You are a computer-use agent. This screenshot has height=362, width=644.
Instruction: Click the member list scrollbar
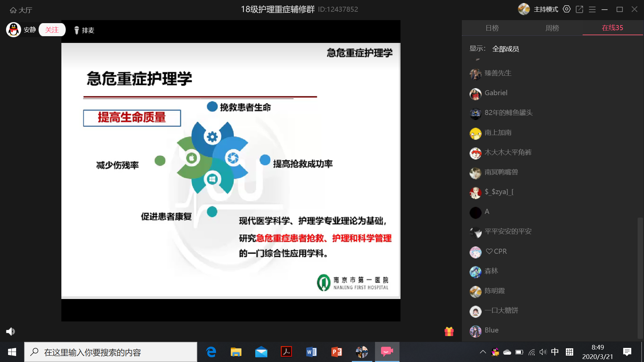(640, 278)
